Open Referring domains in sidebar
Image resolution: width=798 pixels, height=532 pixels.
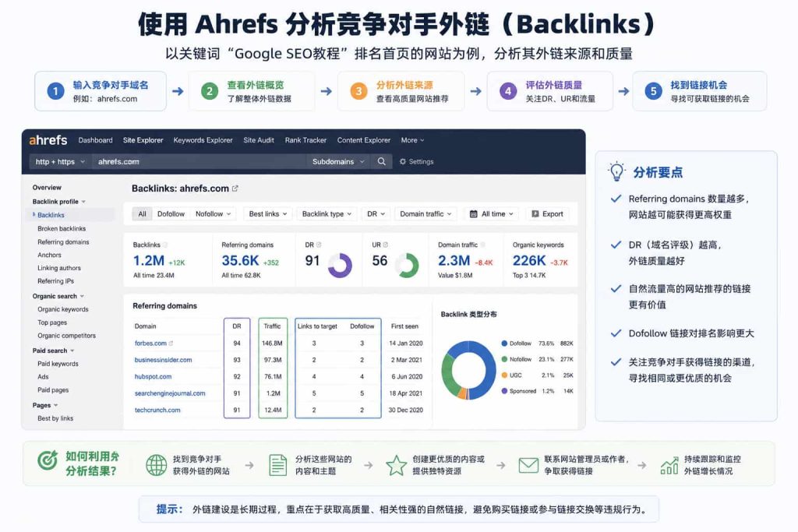pos(63,241)
